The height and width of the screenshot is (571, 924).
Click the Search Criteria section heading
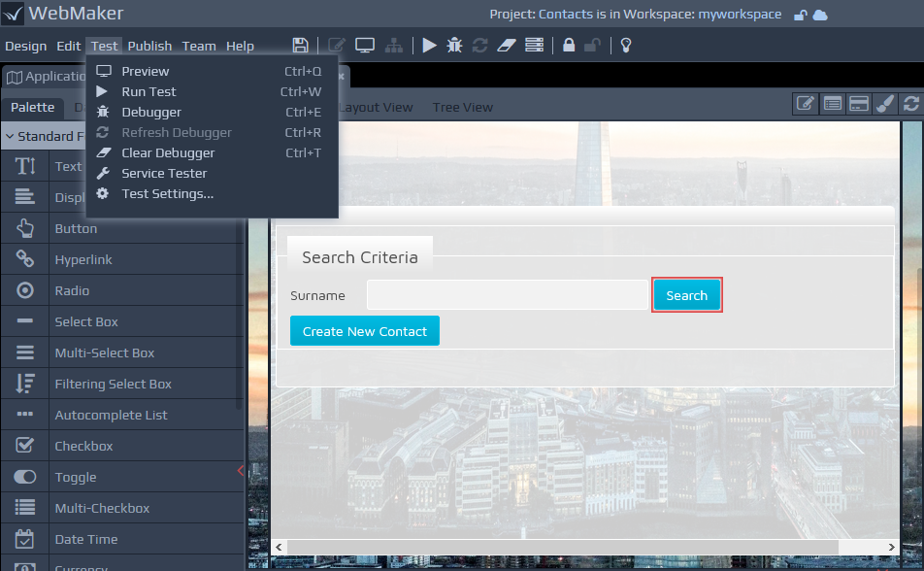click(x=360, y=257)
